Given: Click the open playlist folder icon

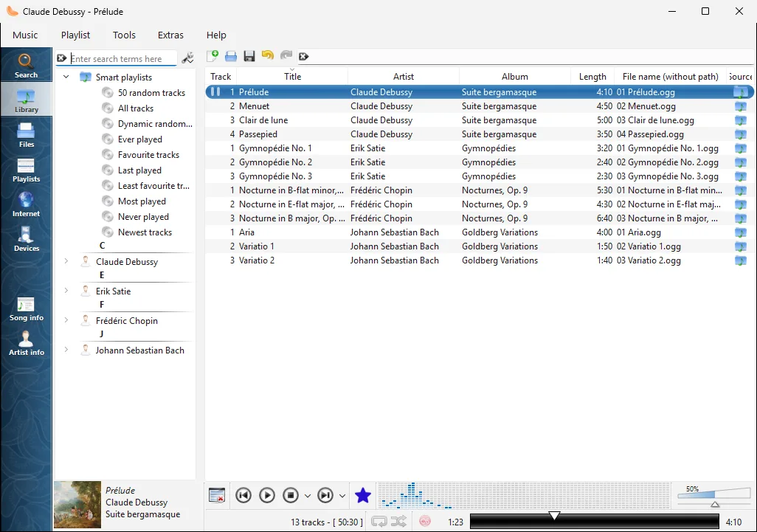Looking at the screenshot, I should point(231,56).
